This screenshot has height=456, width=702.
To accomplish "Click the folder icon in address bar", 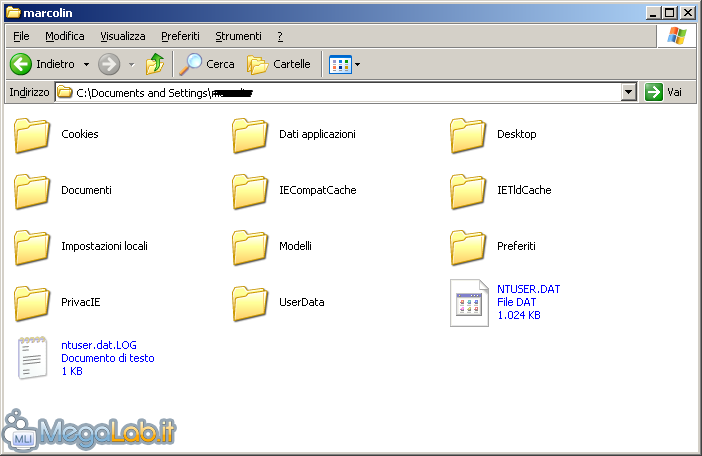I will [65, 92].
